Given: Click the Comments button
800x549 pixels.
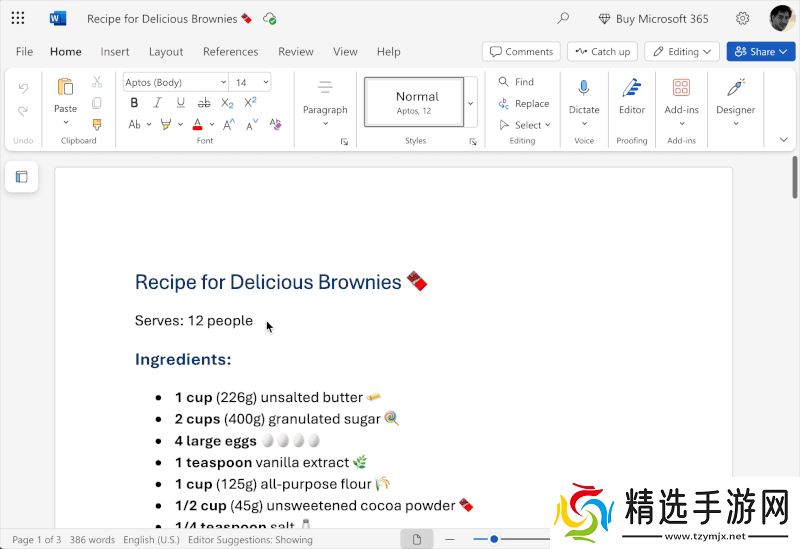Looking at the screenshot, I should tap(520, 52).
